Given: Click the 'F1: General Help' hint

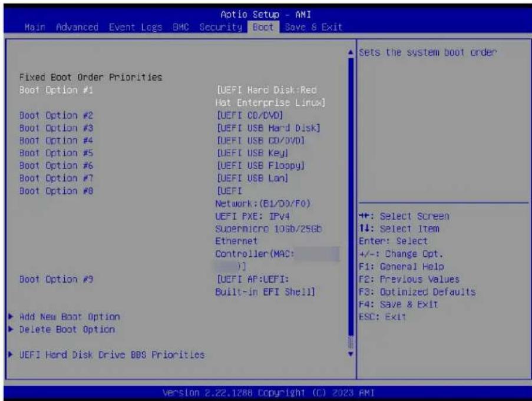Looking at the screenshot, I should pos(401,267).
